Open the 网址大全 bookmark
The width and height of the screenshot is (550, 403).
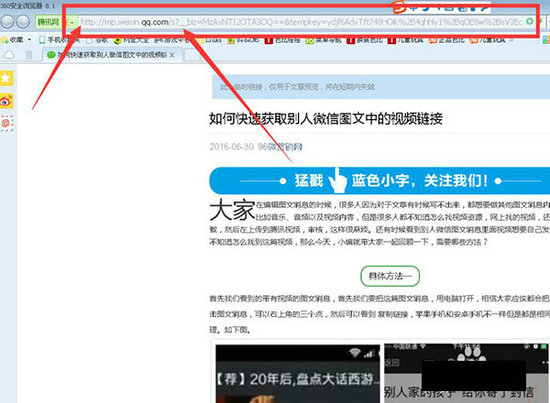coord(131,40)
